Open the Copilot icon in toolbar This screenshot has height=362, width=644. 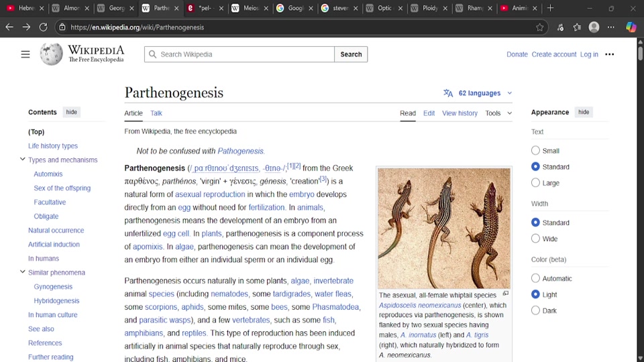(x=631, y=27)
